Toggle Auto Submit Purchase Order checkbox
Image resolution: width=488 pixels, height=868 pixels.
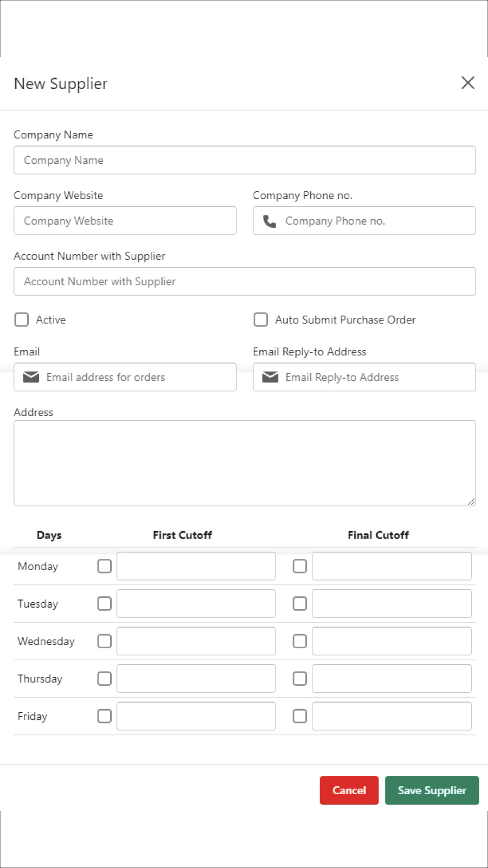tap(261, 320)
